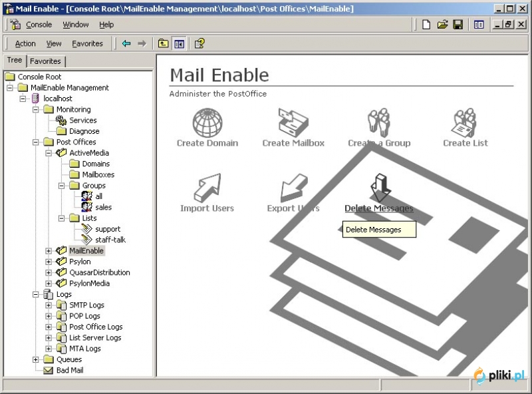Select Post Office Logs in tree
Viewport: 532px width, 394px height.
pos(96,327)
